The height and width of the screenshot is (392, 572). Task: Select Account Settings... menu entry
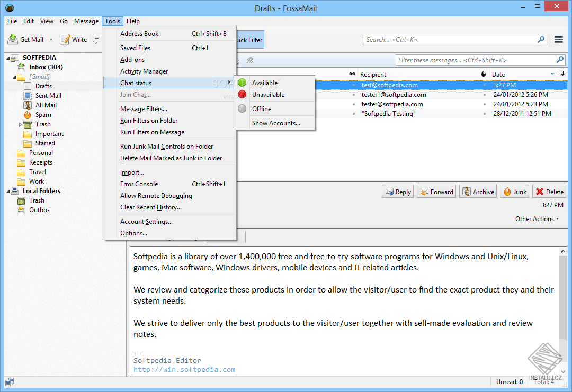click(170, 221)
